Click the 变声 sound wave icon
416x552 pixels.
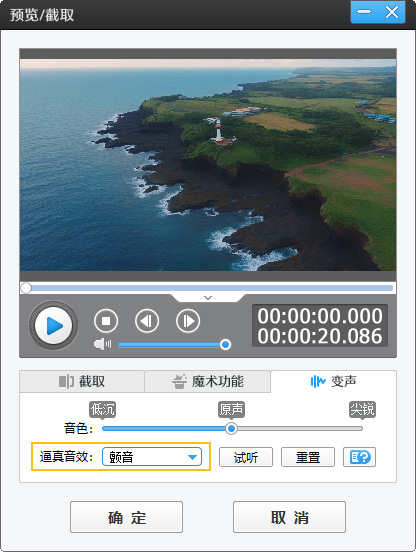pyautogui.click(x=317, y=381)
